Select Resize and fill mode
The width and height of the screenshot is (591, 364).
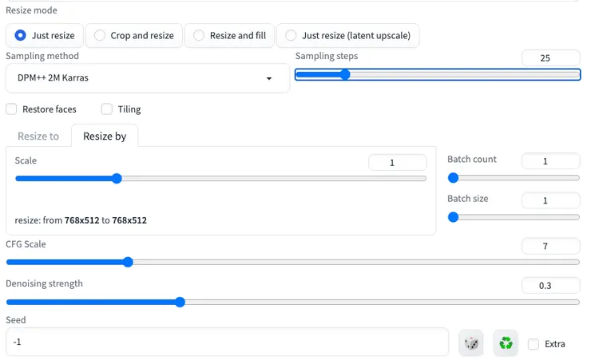point(199,35)
